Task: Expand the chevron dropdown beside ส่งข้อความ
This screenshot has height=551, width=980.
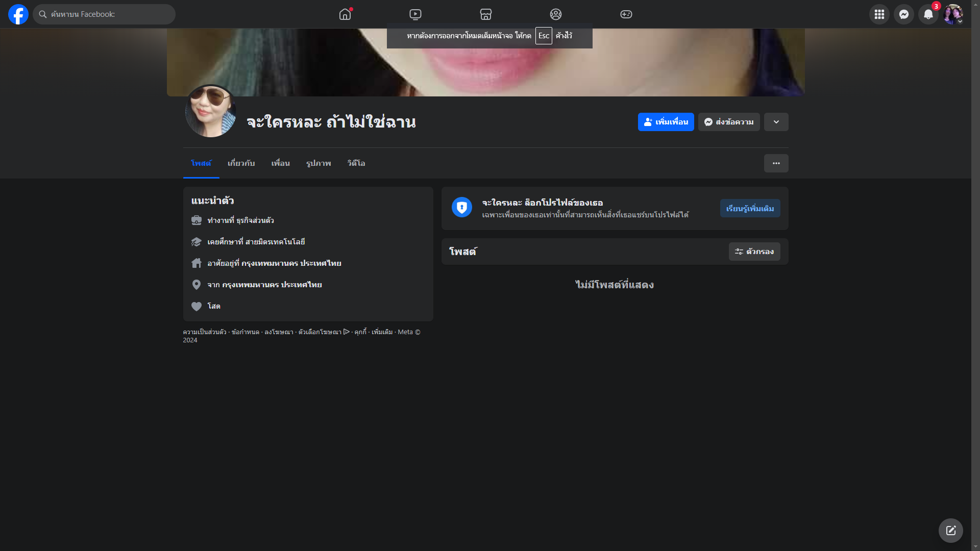Action: [776, 122]
